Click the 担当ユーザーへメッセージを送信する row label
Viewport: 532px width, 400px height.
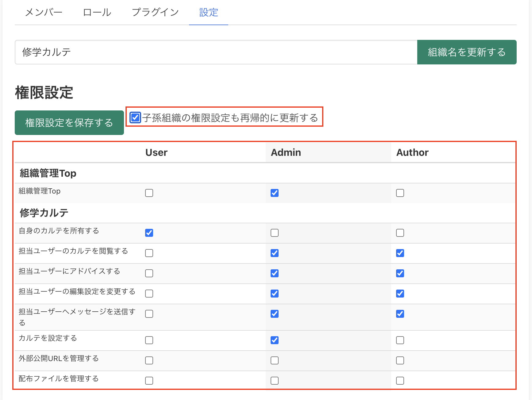[x=77, y=317]
